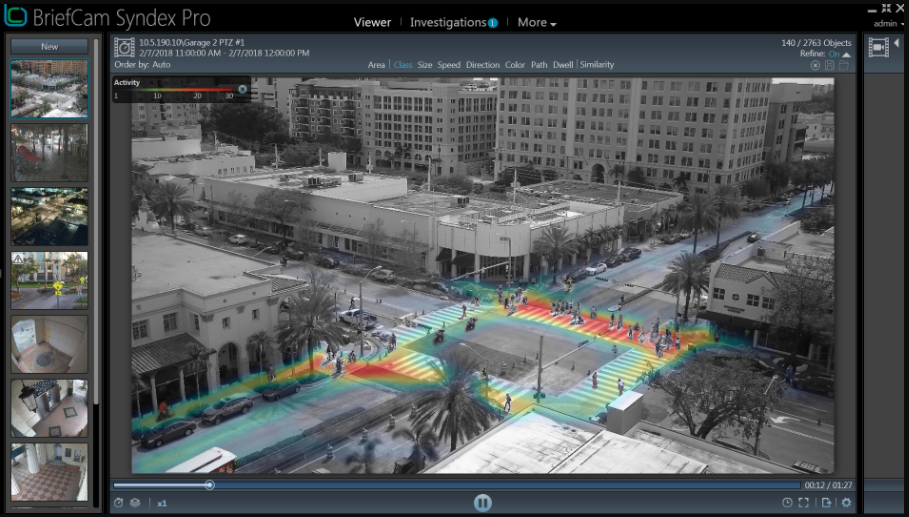Click the density layers icon at bottom left
This screenshot has width=909, height=517.
pyautogui.click(x=134, y=503)
